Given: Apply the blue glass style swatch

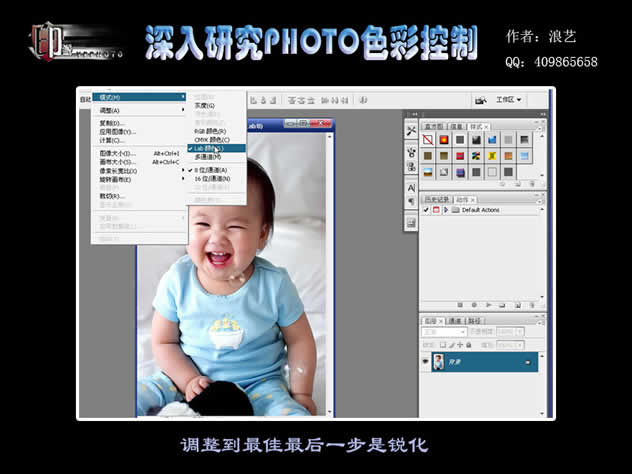Looking at the screenshot, I should 492,140.
